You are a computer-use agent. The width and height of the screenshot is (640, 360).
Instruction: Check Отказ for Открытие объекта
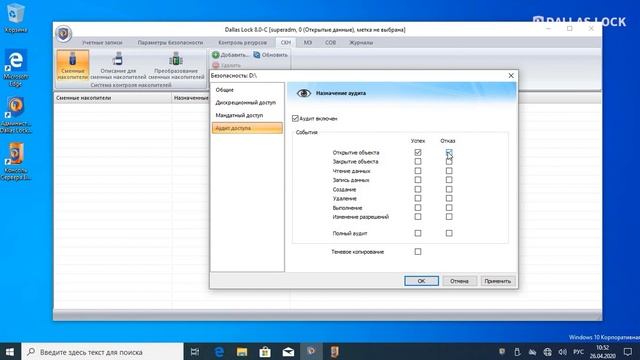(x=449, y=152)
